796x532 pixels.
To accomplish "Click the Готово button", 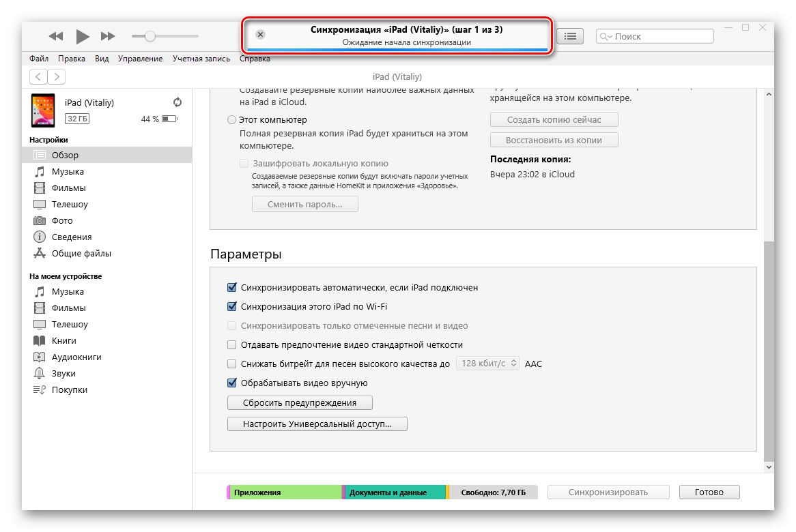I will [709, 492].
